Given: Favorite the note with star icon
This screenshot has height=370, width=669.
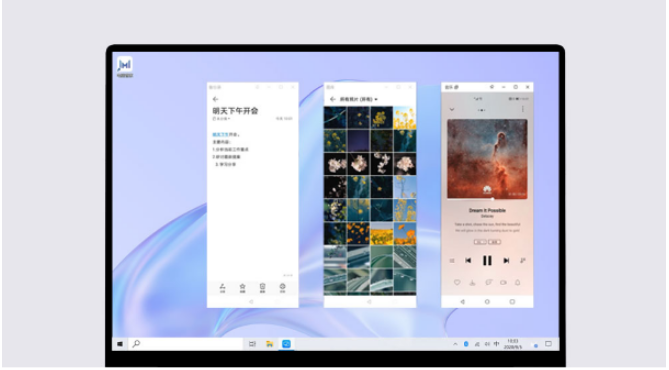Looking at the screenshot, I should click(242, 288).
